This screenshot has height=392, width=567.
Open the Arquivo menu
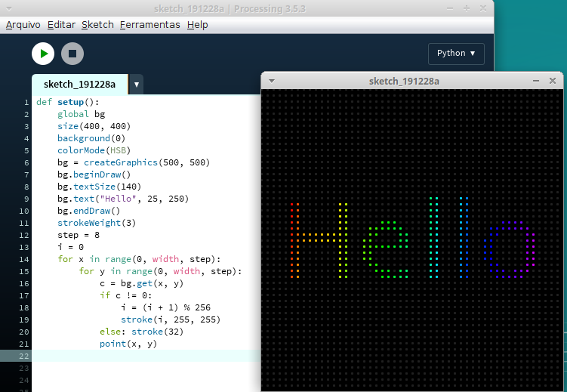coord(23,24)
